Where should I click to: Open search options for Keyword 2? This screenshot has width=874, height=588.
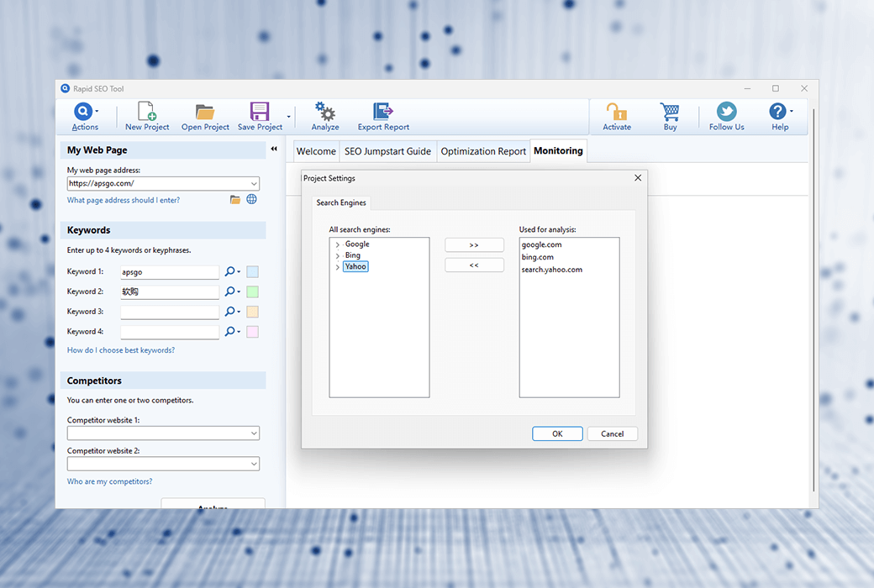pyautogui.click(x=232, y=291)
